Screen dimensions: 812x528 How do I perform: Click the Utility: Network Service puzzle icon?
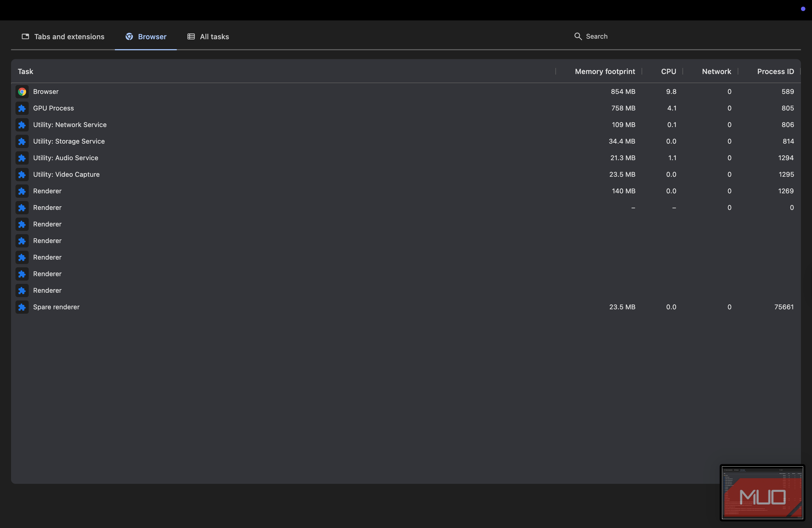click(22, 125)
